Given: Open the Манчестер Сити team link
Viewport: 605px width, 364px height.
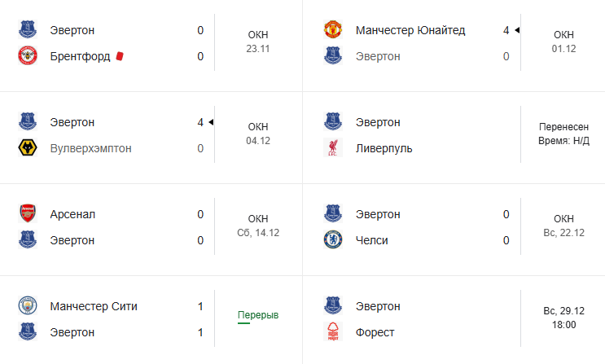Looking at the screenshot, I should (x=94, y=306).
